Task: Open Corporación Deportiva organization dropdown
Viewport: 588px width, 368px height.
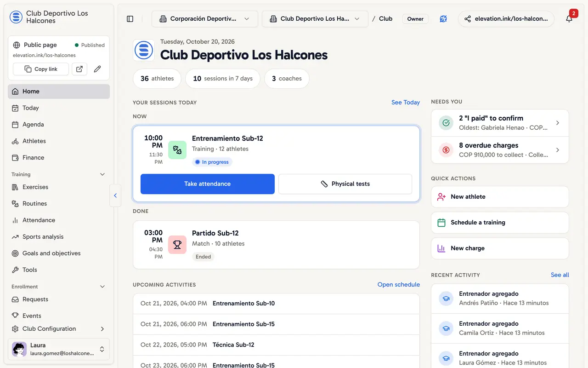Action: [204, 19]
